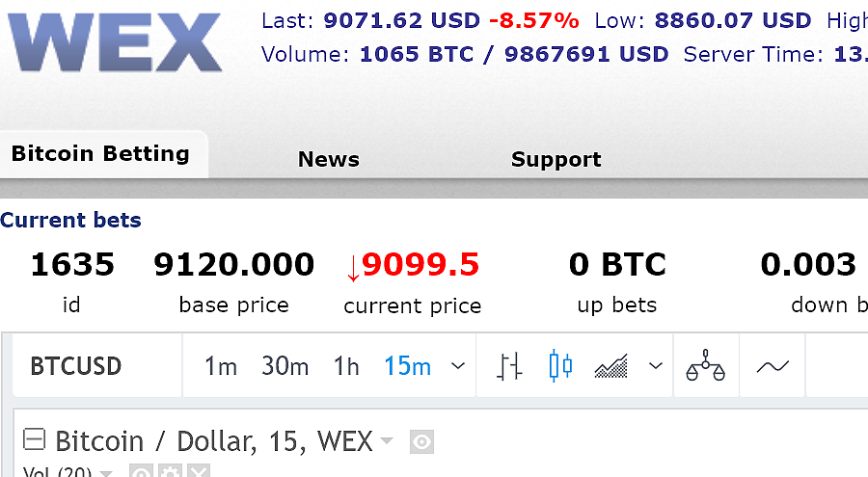Set chart interval to 1h
The width and height of the screenshot is (868, 477).
[346, 366]
